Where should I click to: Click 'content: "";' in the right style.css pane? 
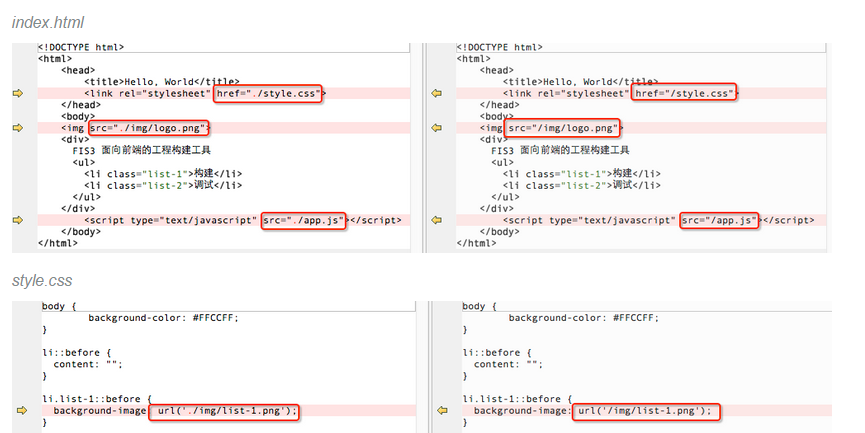click(508, 364)
